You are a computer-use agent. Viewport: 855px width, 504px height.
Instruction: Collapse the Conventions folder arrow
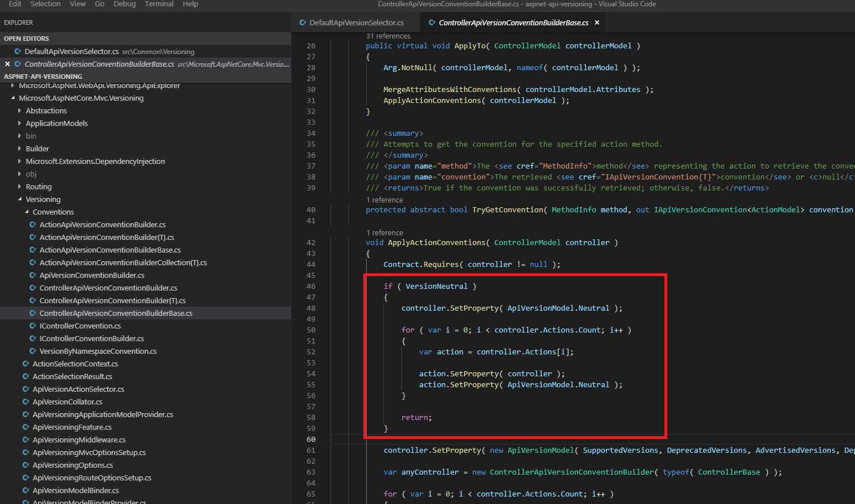click(26, 212)
